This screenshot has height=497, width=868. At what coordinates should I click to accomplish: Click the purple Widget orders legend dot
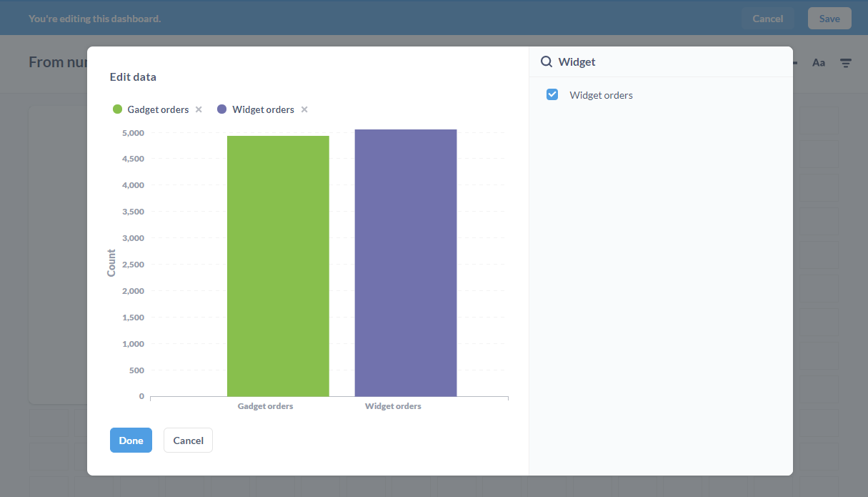pyautogui.click(x=222, y=109)
